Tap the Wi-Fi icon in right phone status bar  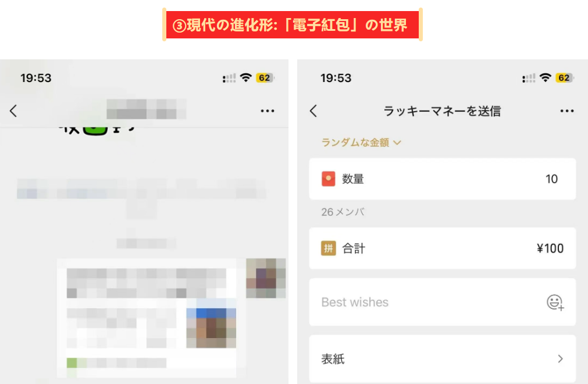[545, 77]
